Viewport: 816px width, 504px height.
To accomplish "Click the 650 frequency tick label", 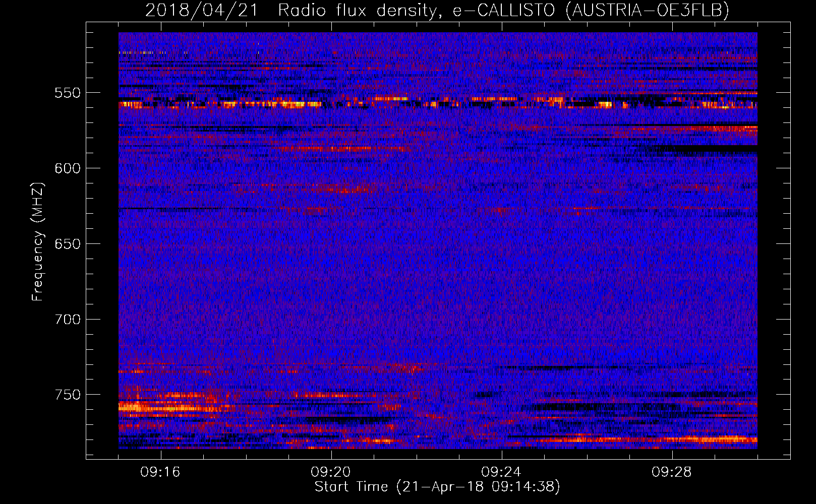I will coord(68,244).
